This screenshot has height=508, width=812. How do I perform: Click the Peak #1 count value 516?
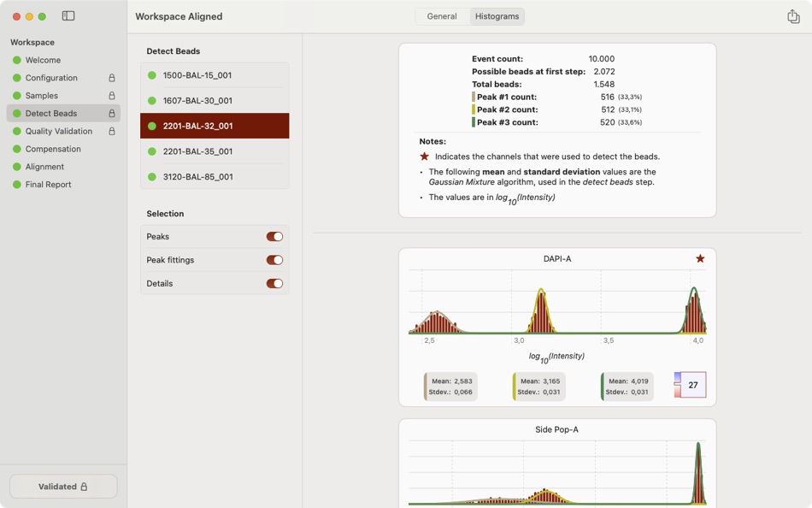pos(607,97)
